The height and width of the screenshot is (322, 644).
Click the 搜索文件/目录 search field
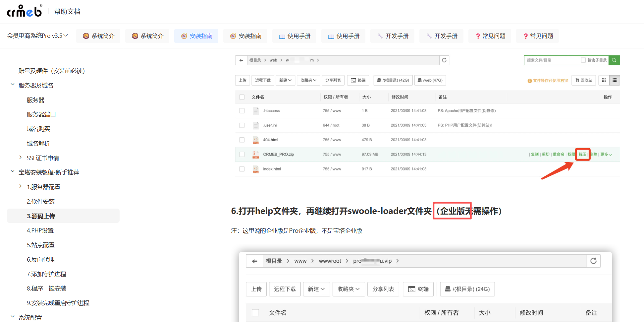(551, 60)
